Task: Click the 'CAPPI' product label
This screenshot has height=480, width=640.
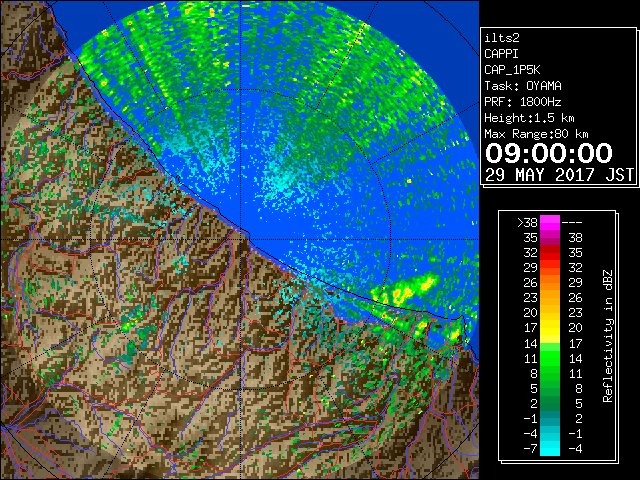Action: pos(501,54)
